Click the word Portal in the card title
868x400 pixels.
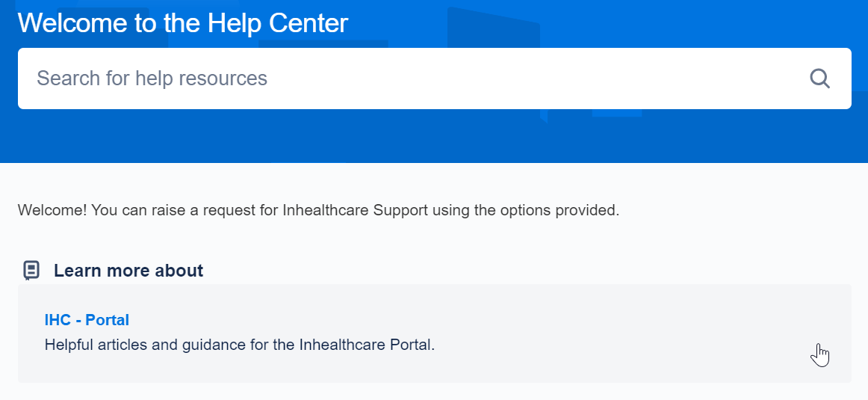coord(108,320)
